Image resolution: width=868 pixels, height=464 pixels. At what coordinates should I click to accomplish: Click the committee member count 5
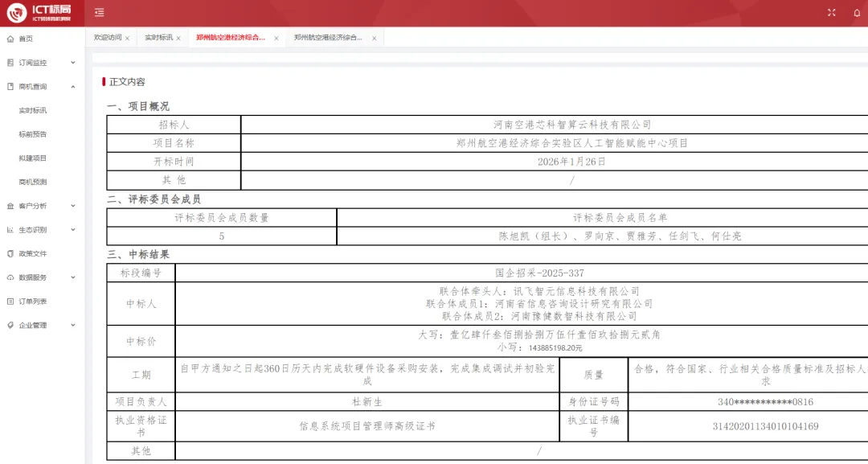[x=222, y=236]
